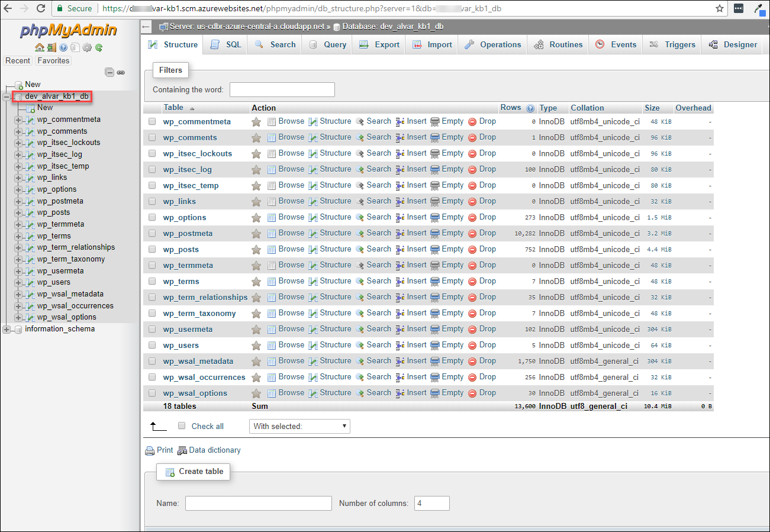
Task: Log out using the exit door icon
Action: (51, 48)
